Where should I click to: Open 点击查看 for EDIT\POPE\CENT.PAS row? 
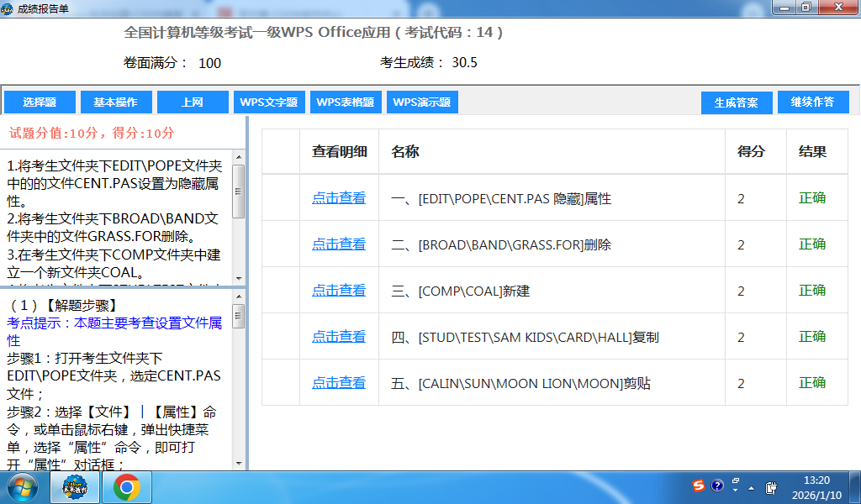pos(339,198)
